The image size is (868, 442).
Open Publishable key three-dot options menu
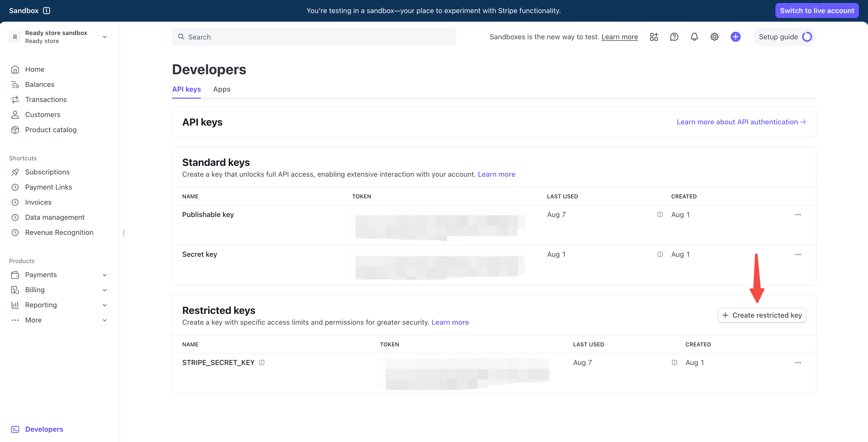(x=798, y=214)
